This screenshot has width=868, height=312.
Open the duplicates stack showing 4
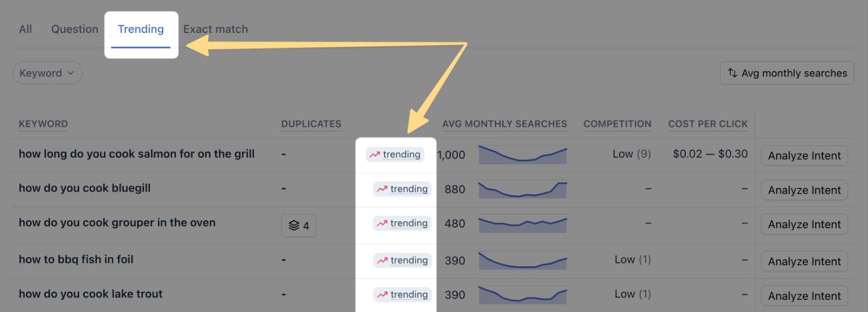(x=299, y=226)
